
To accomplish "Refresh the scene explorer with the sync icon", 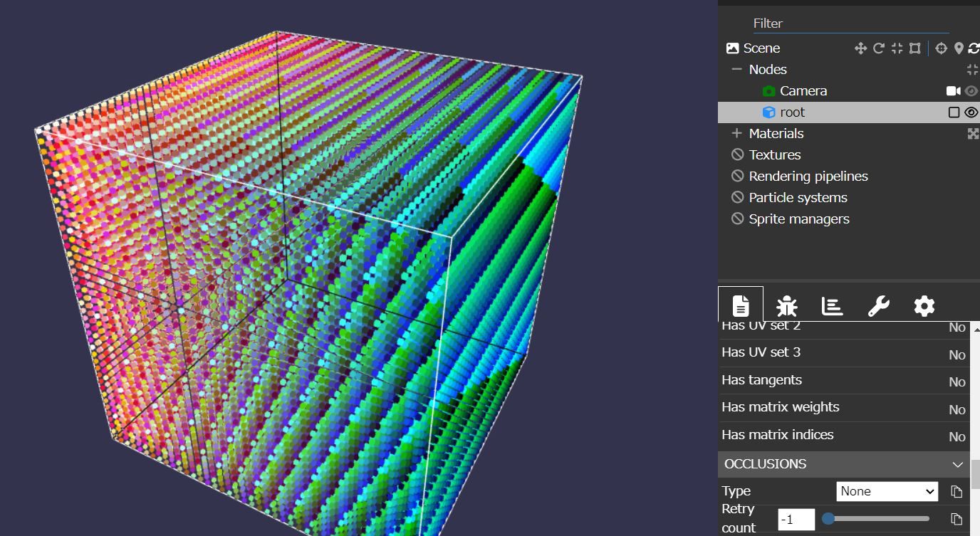I will pos(974,48).
